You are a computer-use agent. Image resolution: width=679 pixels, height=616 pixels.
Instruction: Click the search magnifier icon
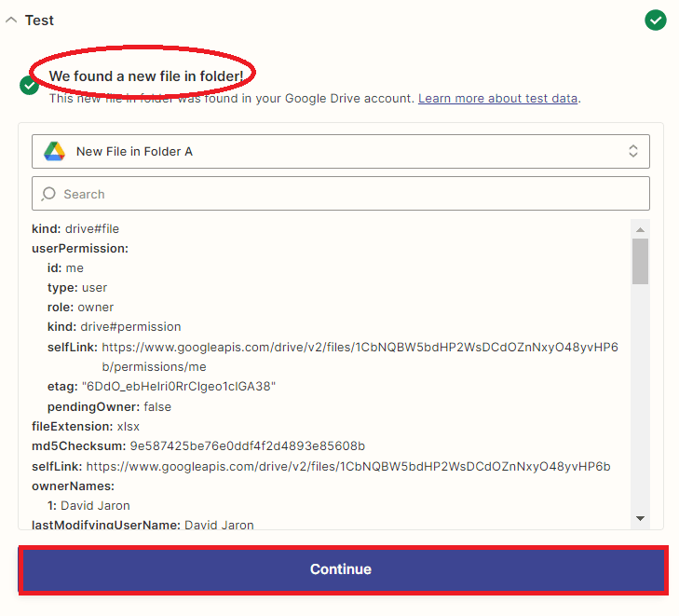click(x=48, y=194)
